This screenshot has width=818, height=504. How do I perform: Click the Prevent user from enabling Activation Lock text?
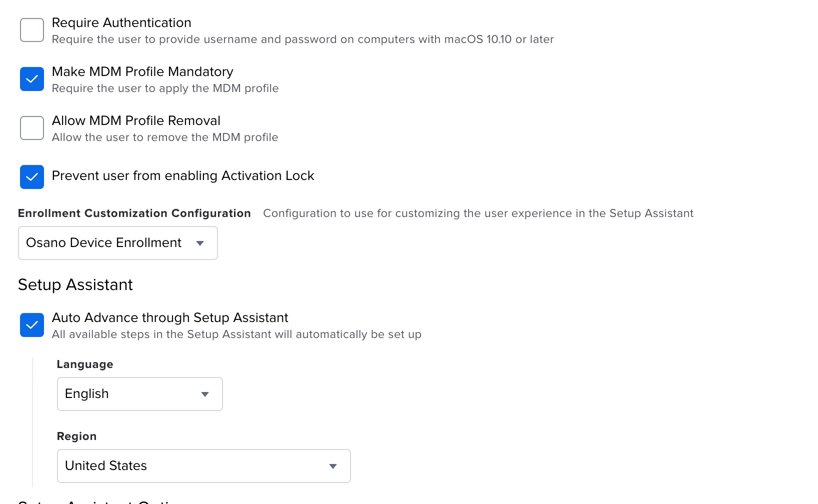[183, 176]
